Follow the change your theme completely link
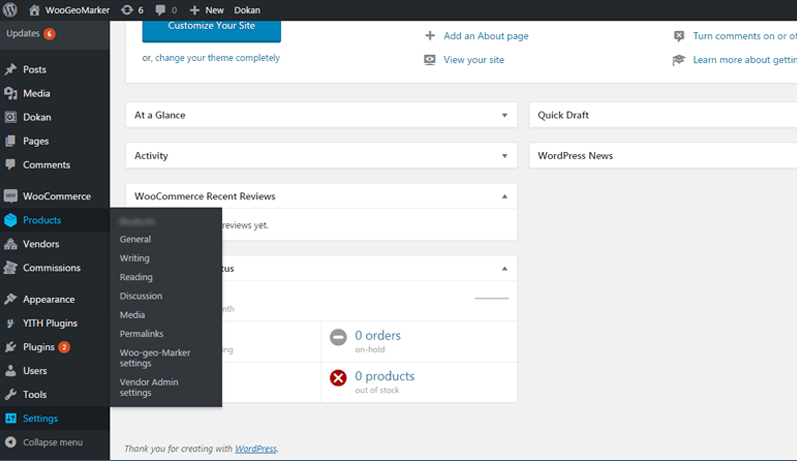This screenshot has width=797, height=461. 218,58
